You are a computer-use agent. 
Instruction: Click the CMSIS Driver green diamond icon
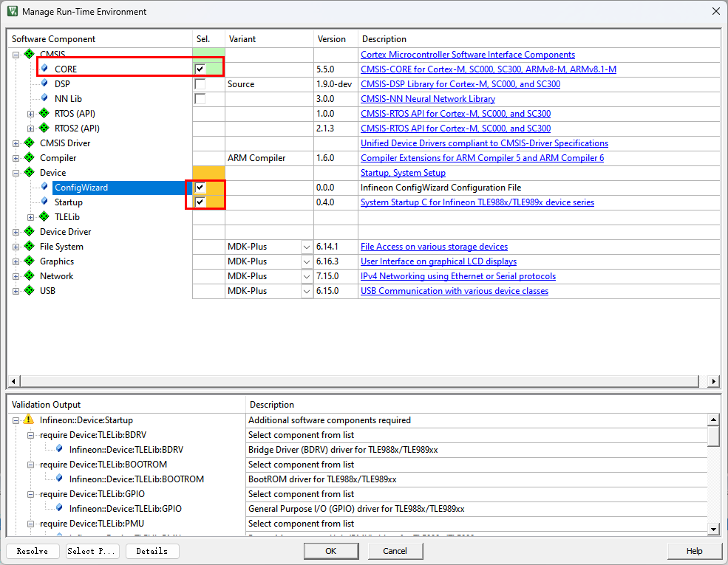(30, 143)
